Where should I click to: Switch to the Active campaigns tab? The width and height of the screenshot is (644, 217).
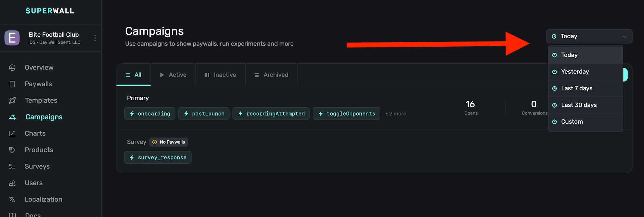tap(173, 75)
